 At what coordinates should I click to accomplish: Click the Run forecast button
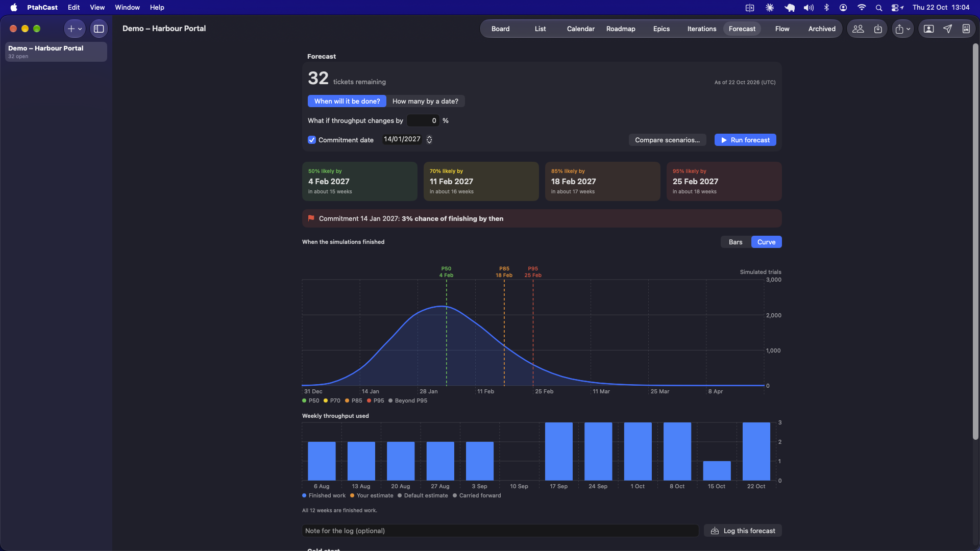coord(745,140)
